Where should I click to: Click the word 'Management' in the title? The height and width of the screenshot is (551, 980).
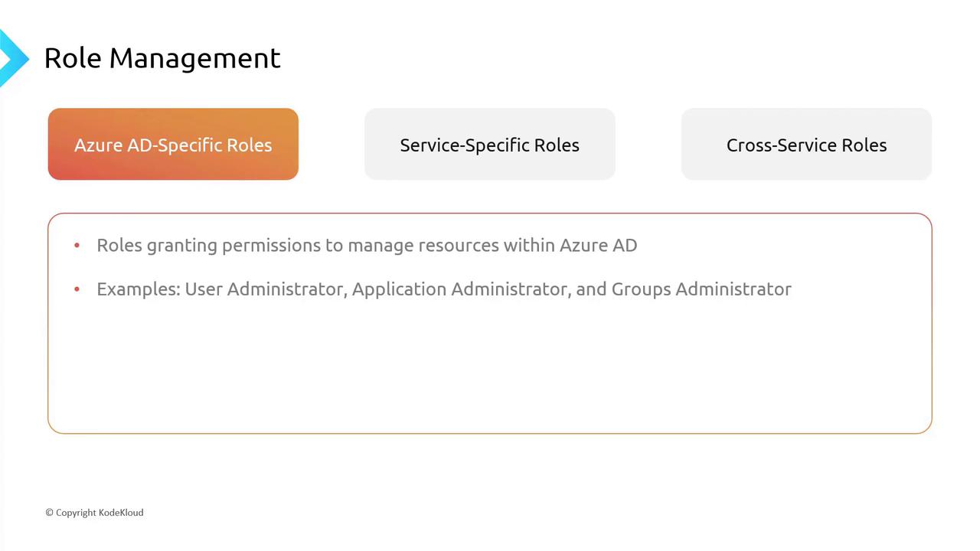coord(195,58)
